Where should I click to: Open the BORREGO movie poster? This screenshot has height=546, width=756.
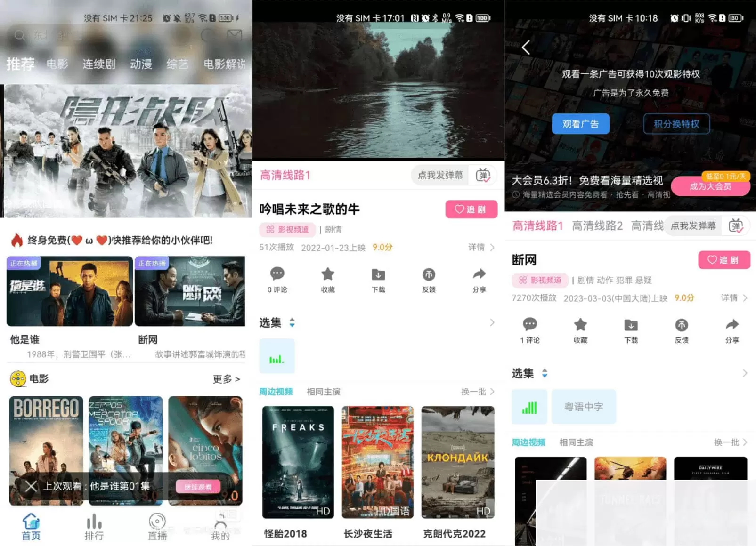pos(46,450)
